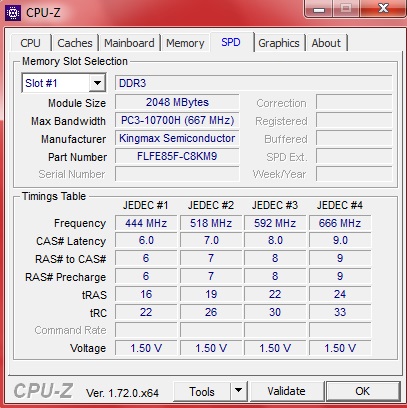The width and height of the screenshot is (407, 408).
Task: Switch to the Memory tab
Action: (x=185, y=43)
